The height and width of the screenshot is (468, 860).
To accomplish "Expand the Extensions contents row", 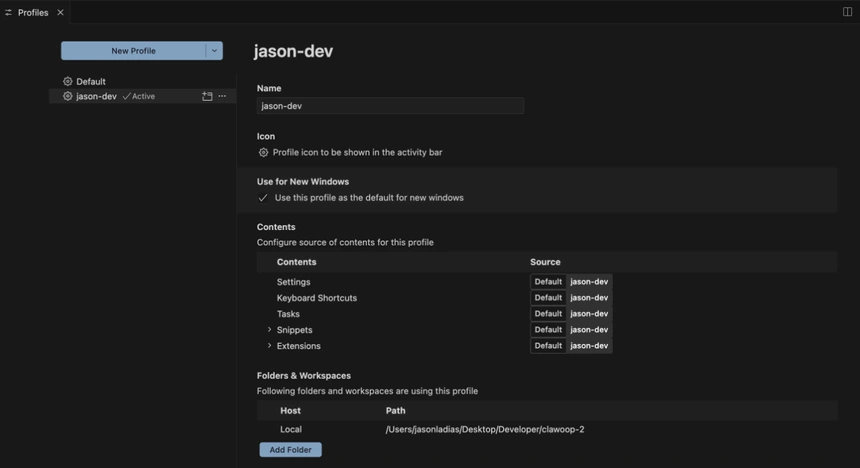I will coord(269,346).
